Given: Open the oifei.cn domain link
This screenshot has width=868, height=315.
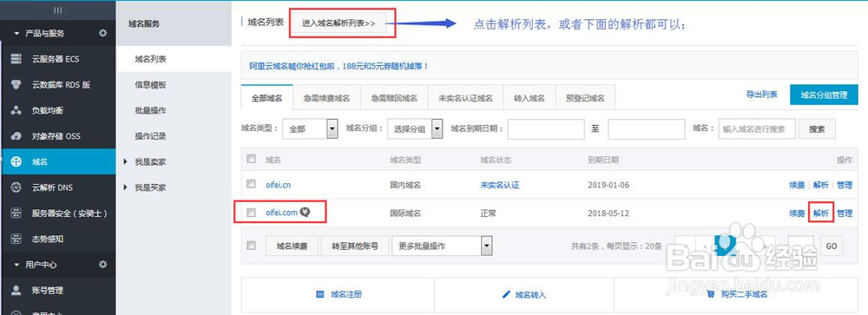Looking at the screenshot, I should click(x=278, y=184).
